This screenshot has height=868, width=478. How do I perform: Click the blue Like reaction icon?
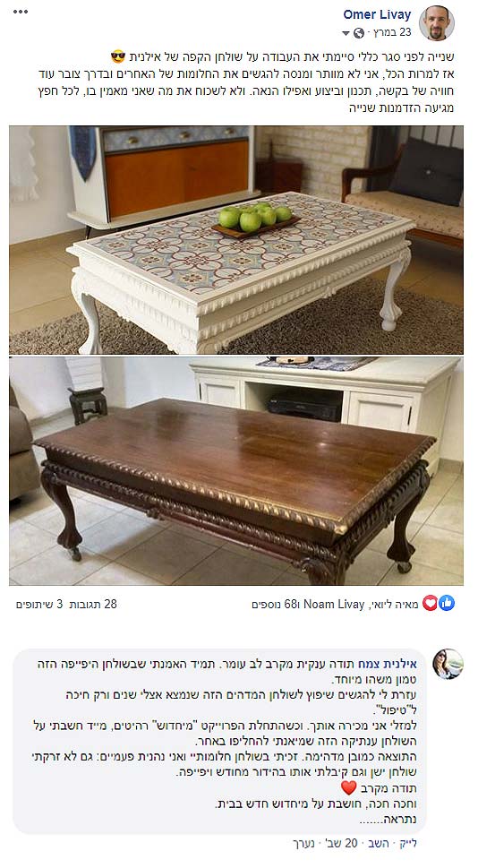[447, 604]
